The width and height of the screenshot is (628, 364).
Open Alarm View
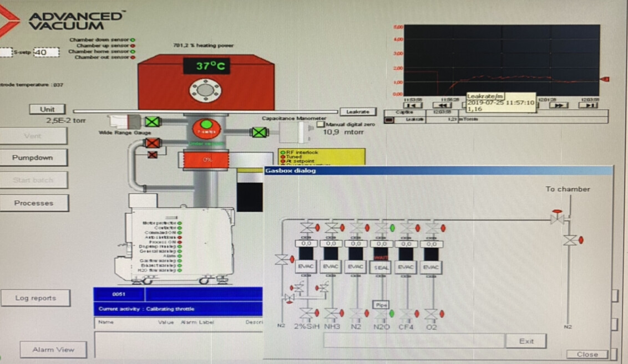53,350
